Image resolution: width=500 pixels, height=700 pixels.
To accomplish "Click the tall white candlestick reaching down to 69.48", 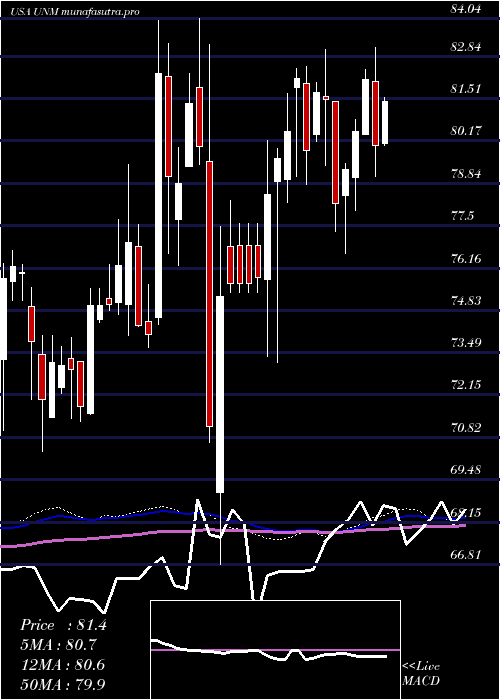I will [x=220, y=395].
